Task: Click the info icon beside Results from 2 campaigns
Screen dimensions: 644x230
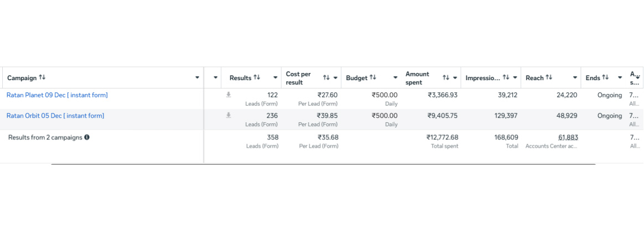Action: pyautogui.click(x=87, y=137)
